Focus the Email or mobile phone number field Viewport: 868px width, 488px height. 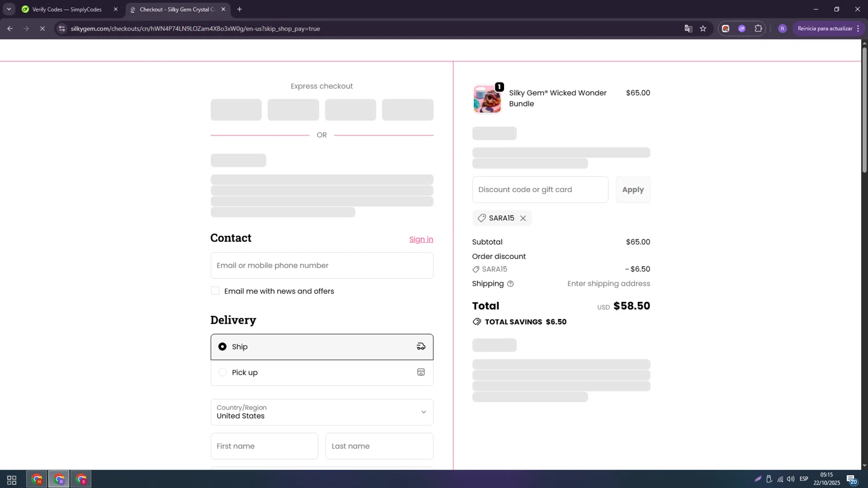point(322,265)
